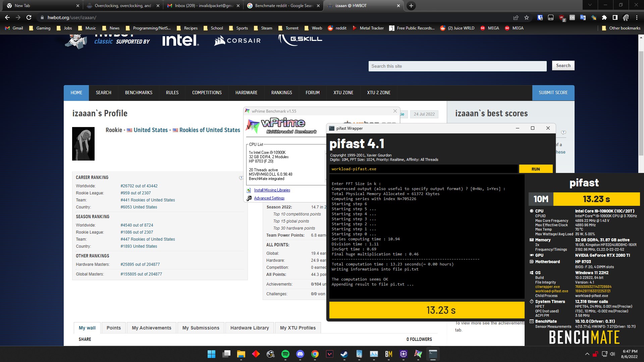Switch to the Inbox Gmail browser tab
The height and width of the screenshot is (362, 644).
[203, 6]
